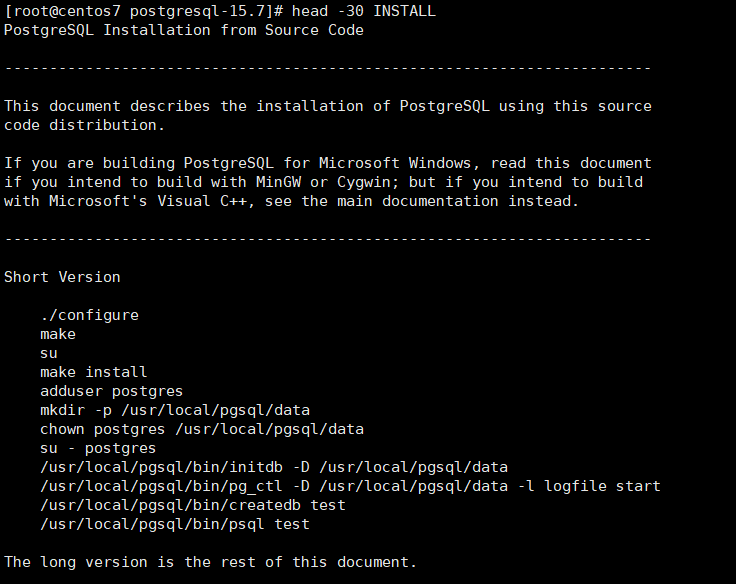
Task: Click the './configure' line
Action: 90,315
